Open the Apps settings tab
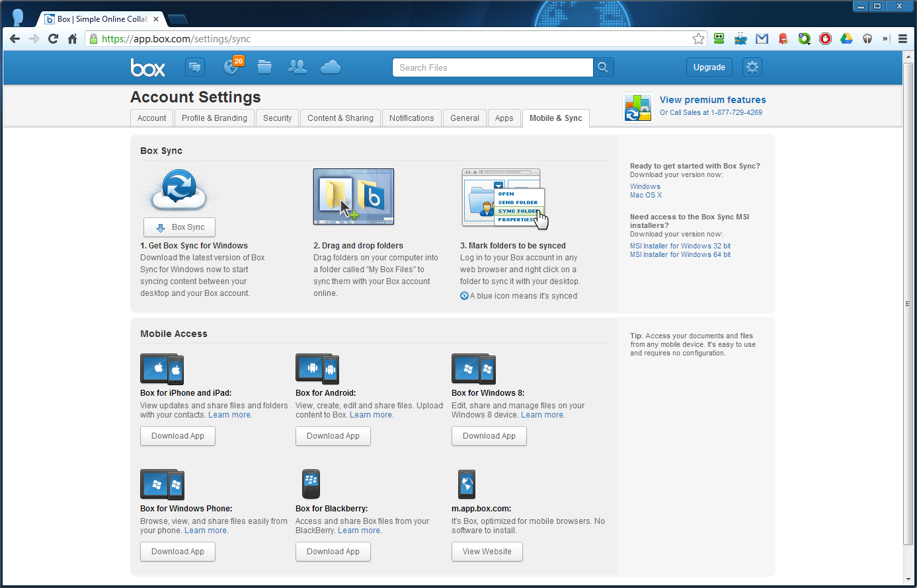917x588 pixels. tap(504, 118)
